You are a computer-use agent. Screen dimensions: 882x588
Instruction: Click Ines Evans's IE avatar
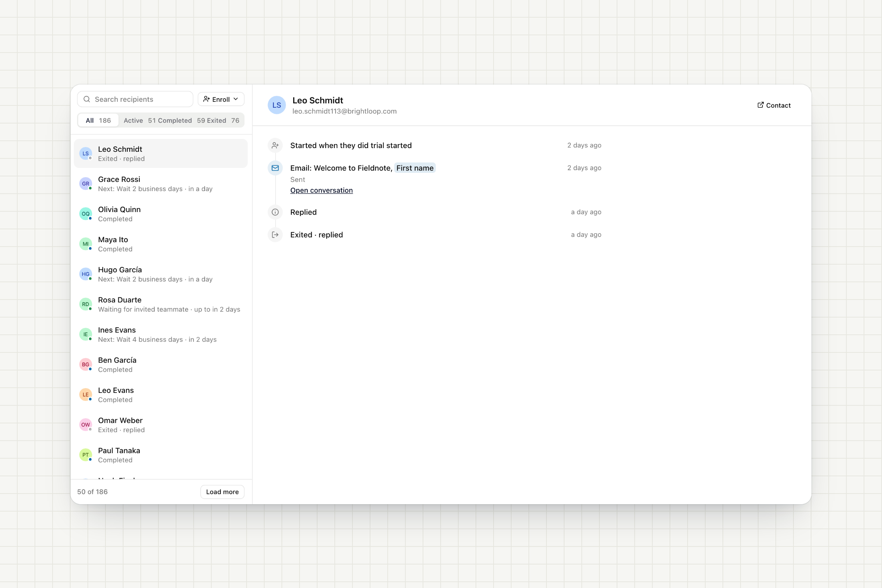(x=86, y=334)
